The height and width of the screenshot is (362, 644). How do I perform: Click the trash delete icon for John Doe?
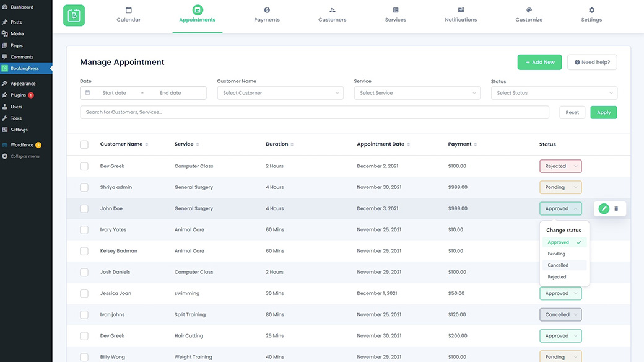[x=616, y=209]
